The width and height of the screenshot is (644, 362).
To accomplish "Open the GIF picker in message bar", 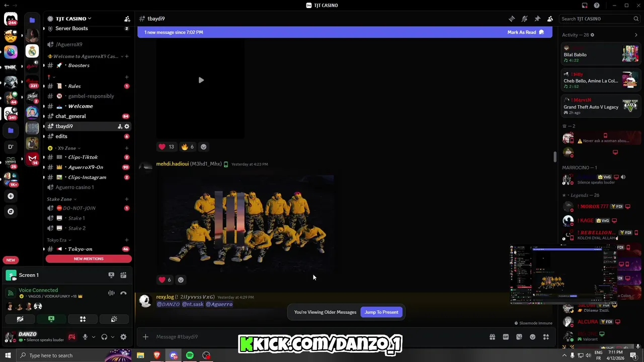I will 506,337.
